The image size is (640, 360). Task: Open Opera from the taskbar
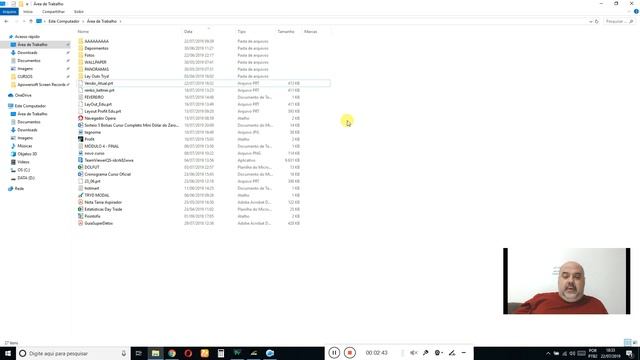coord(188,353)
